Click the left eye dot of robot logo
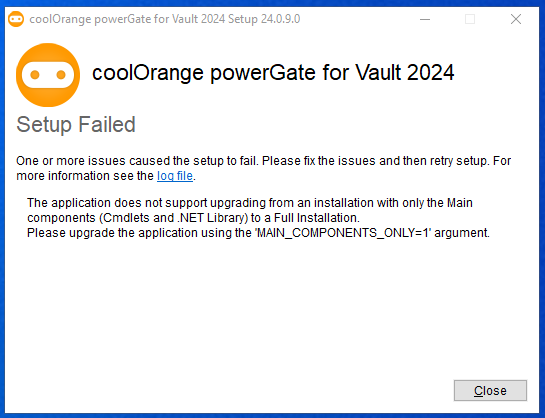545x418 pixels. point(35,75)
